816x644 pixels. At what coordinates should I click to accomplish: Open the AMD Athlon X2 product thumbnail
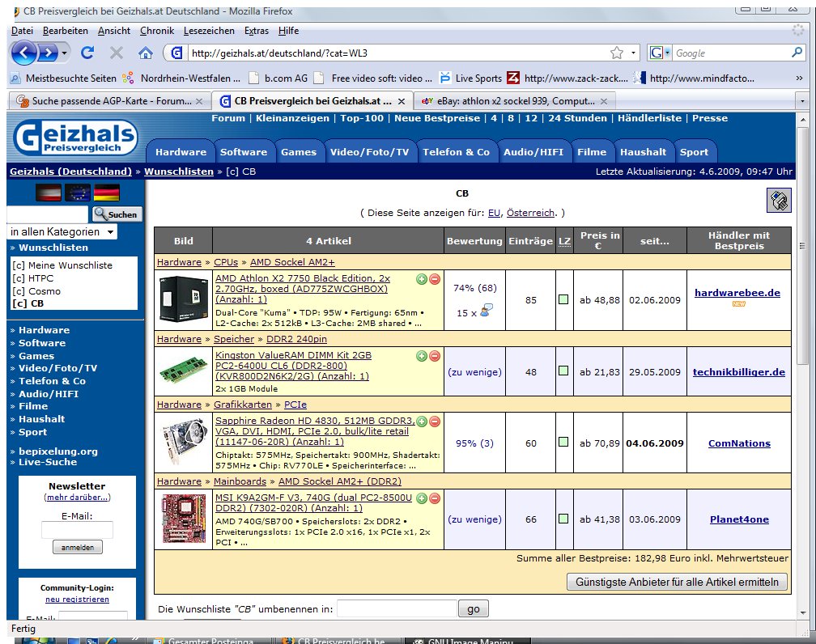183,299
